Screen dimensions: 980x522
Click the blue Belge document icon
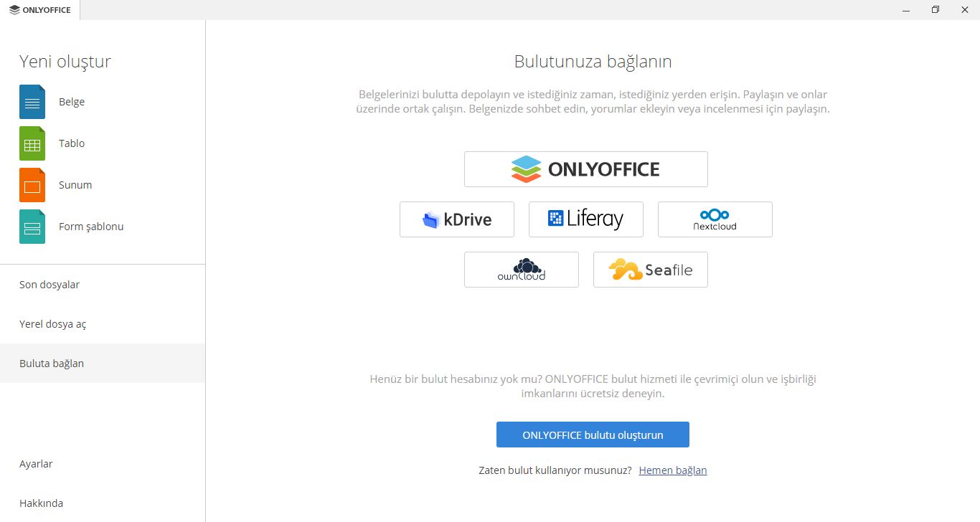tap(32, 102)
